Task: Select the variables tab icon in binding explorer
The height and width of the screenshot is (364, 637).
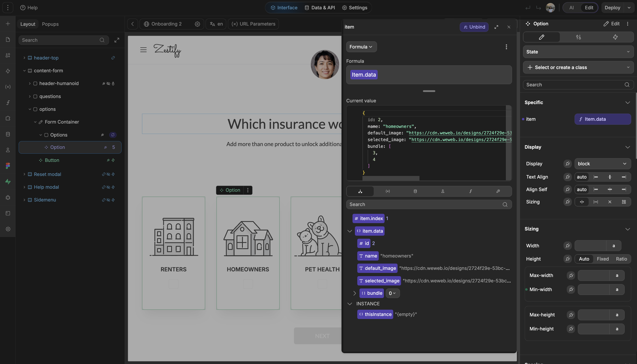Action: click(x=387, y=191)
